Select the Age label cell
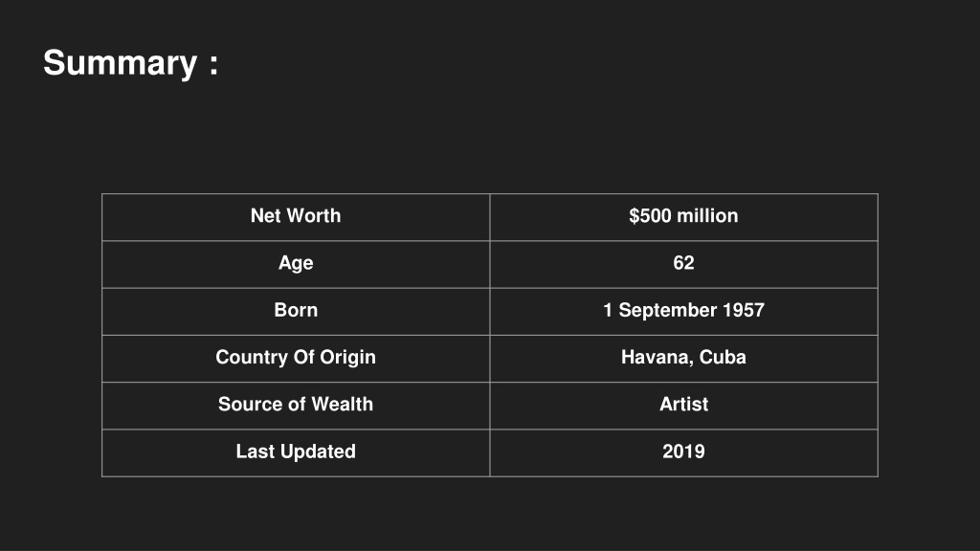 (x=296, y=264)
